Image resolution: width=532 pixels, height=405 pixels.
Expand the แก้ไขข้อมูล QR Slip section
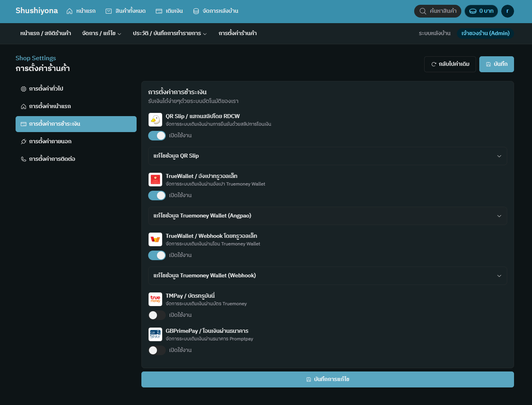(x=328, y=156)
